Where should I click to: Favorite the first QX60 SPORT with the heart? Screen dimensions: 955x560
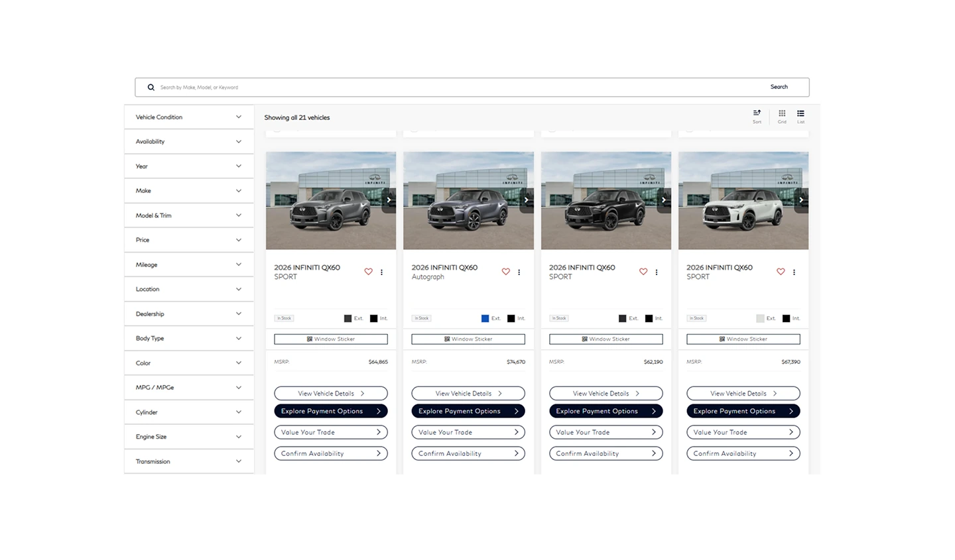pos(369,272)
